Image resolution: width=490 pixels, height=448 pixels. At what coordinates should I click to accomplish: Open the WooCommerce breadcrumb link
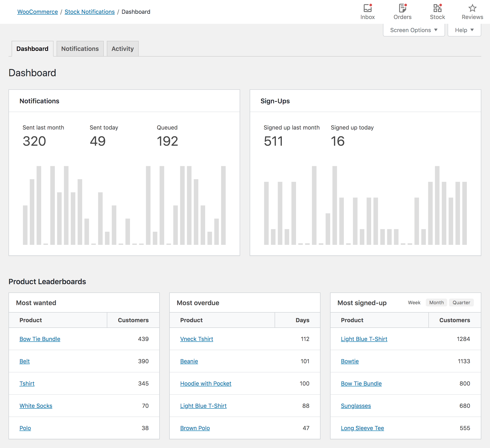(x=37, y=12)
